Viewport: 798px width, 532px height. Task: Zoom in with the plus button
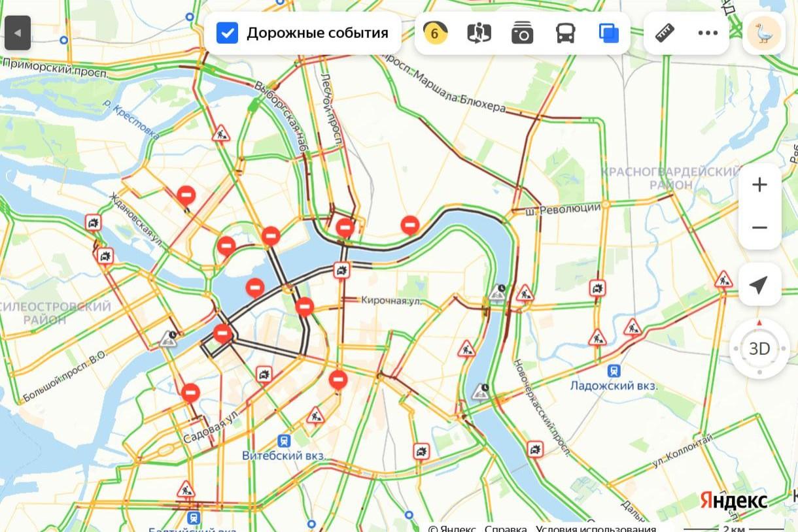coord(759,185)
